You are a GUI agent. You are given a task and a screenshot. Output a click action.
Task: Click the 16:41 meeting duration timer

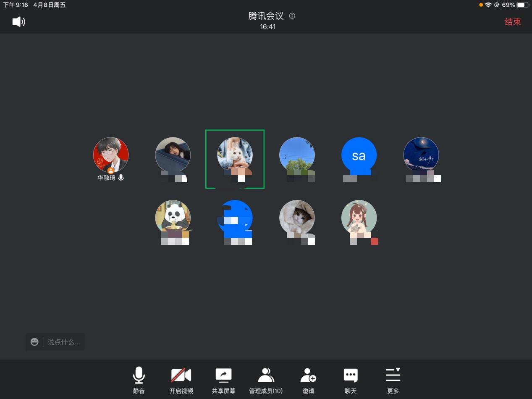pos(267,26)
